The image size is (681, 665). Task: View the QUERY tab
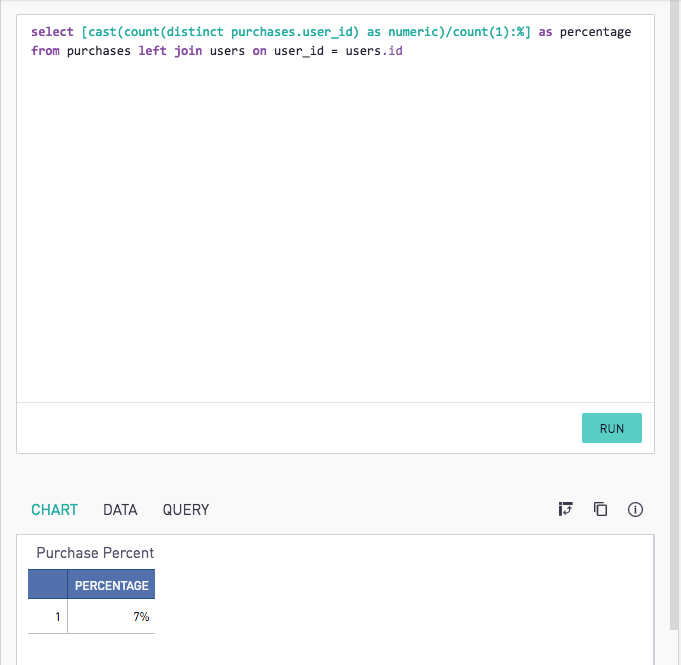coord(186,510)
